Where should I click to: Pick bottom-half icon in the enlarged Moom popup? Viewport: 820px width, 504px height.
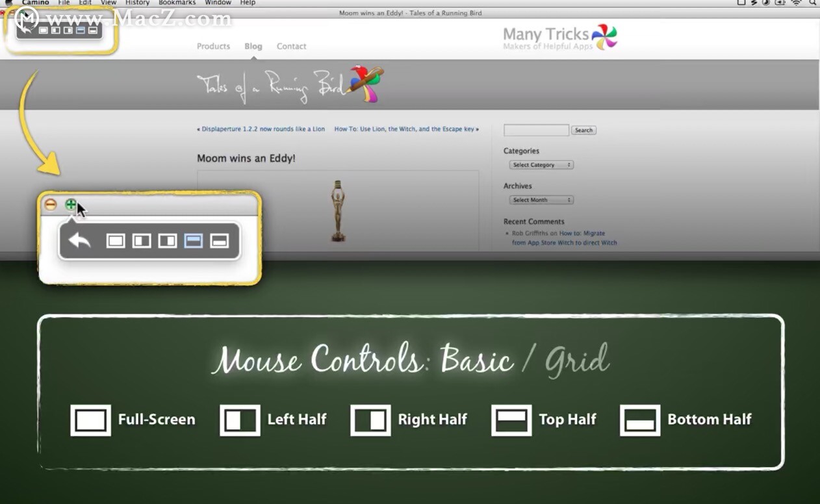pos(220,241)
